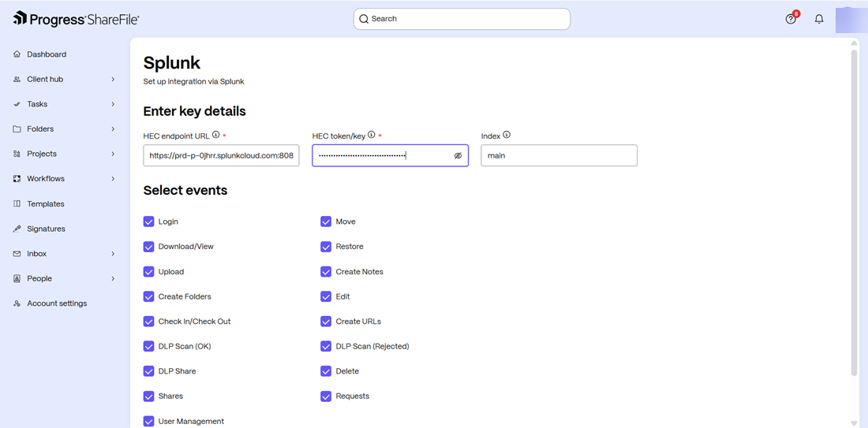Open Signatures from the sidebar
868x428 pixels.
pyautogui.click(x=46, y=229)
